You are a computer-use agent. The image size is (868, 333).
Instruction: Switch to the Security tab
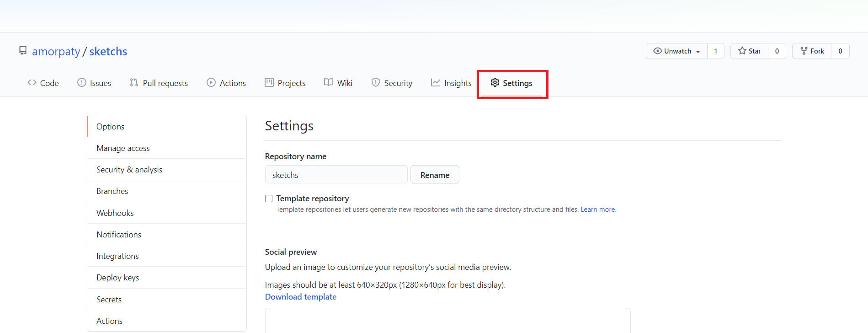coord(392,83)
